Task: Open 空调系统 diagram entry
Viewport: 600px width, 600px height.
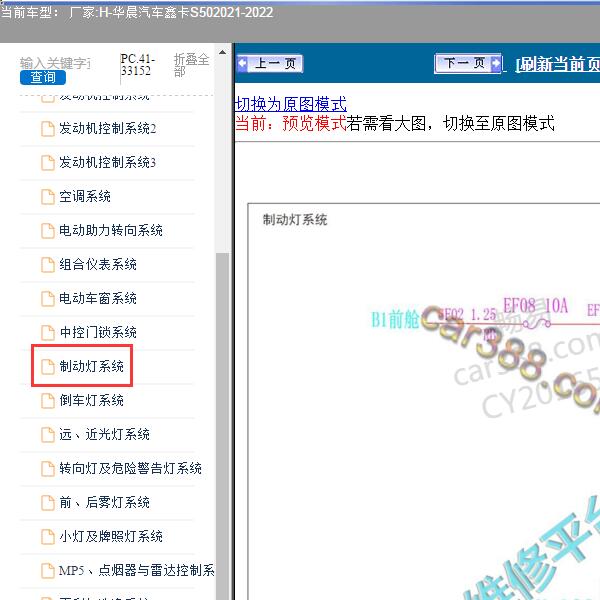Action: pyautogui.click(x=85, y=196)
